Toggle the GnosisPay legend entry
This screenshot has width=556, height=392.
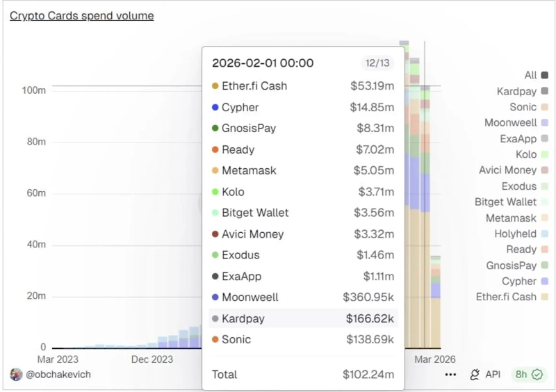click(x=512, y=266)
